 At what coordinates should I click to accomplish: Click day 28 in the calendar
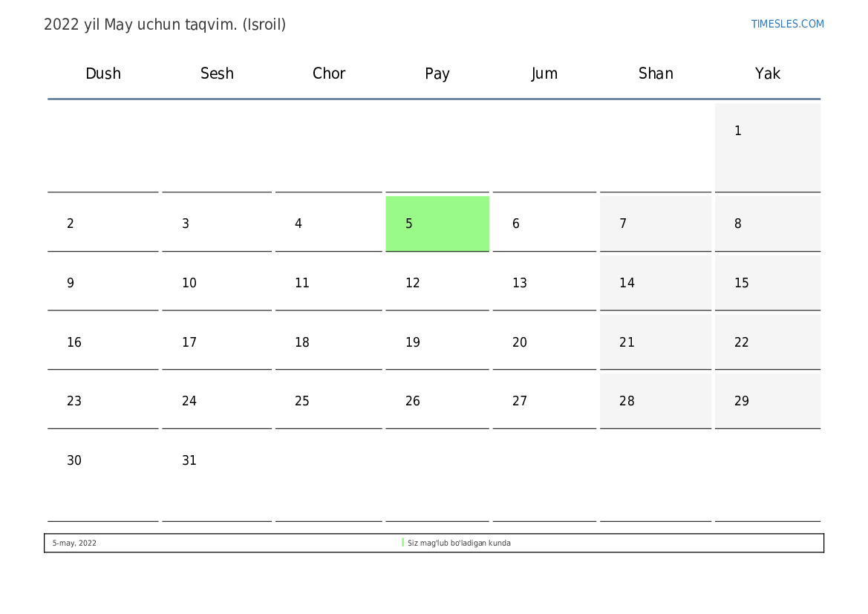pos(656,401)
